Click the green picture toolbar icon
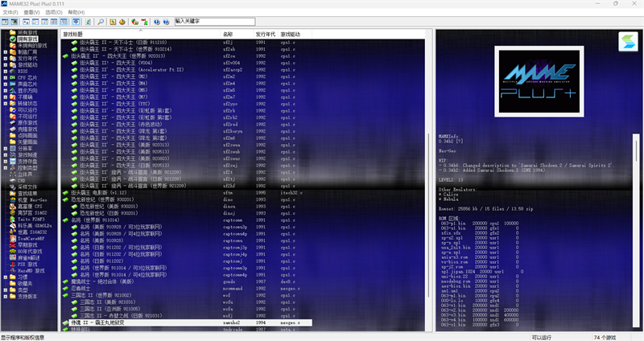Image resolution: width=644 pixels, height=341 pixels. (x=113, y=22)
